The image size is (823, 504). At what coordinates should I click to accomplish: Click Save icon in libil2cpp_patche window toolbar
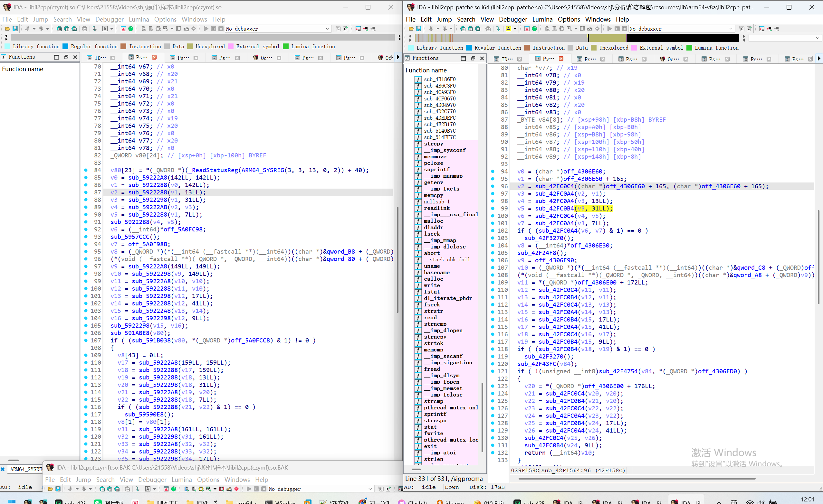coord(418,29)
